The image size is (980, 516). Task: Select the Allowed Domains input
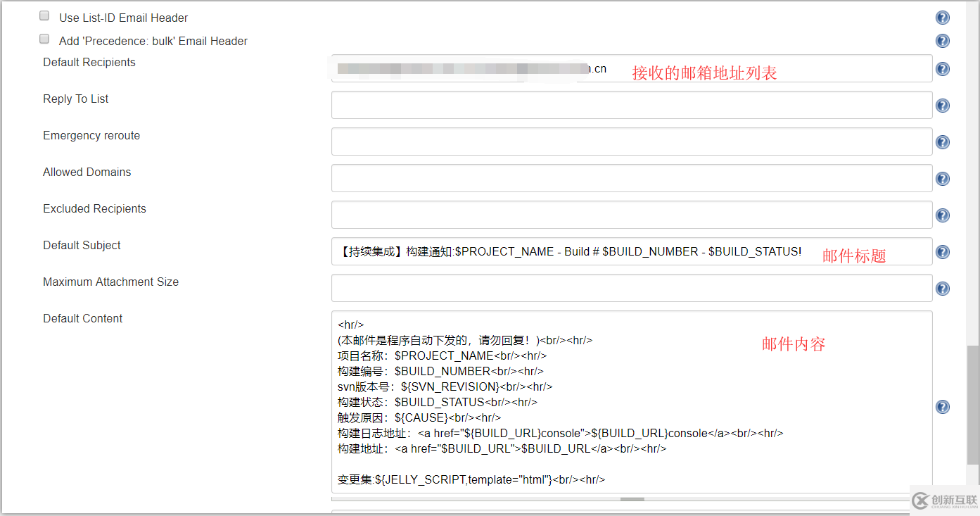[x=632, y=178]
